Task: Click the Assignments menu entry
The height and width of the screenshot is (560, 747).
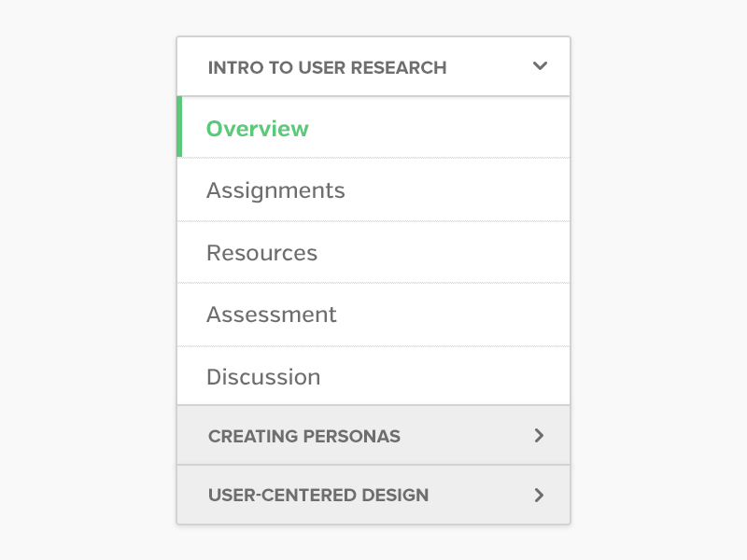Action: [x=275, y=189]
